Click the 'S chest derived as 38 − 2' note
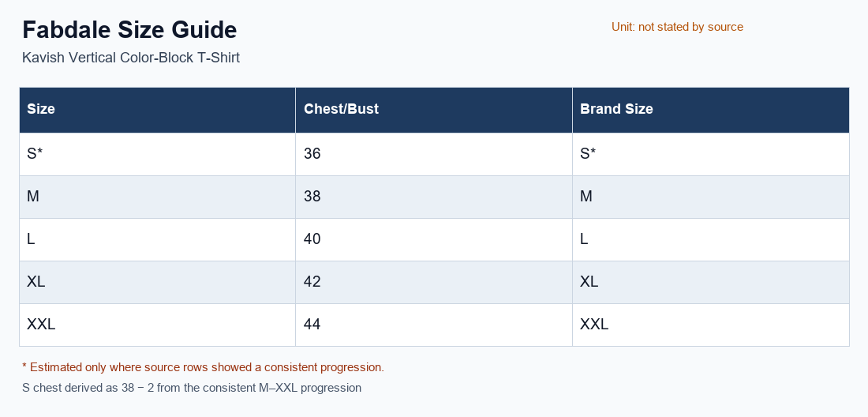 (192, 388)
